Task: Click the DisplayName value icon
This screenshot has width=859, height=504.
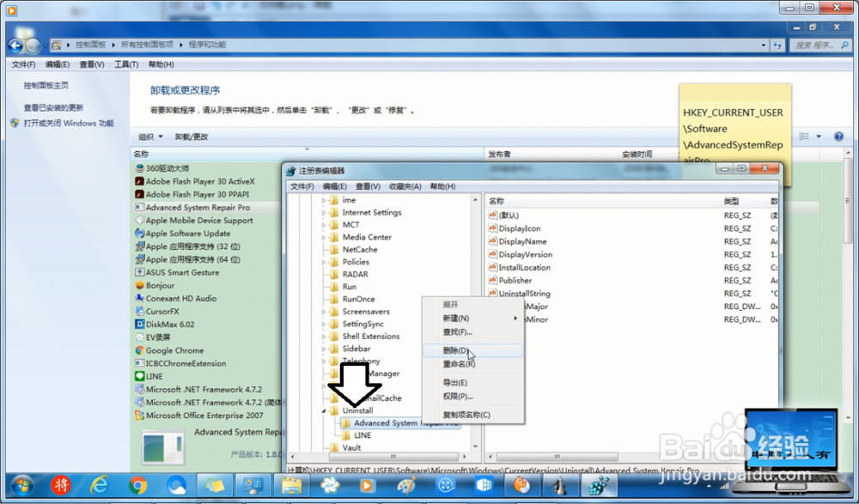Action: pyautogui.click(x=492, y=241)
